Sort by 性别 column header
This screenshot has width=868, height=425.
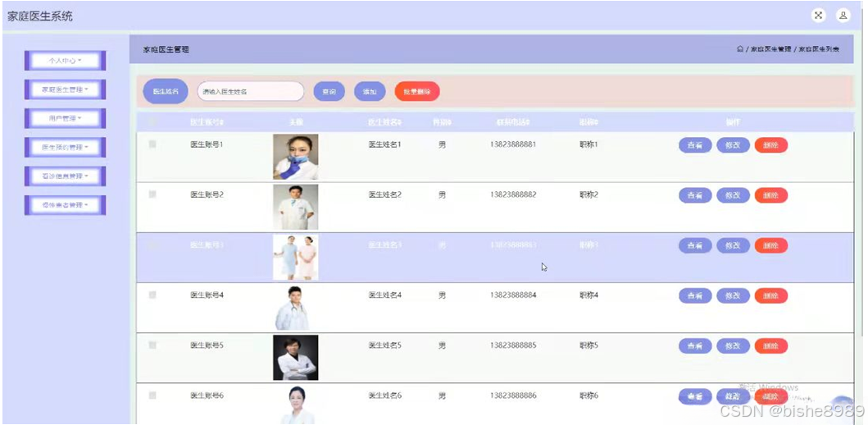(x=441, y=122)
